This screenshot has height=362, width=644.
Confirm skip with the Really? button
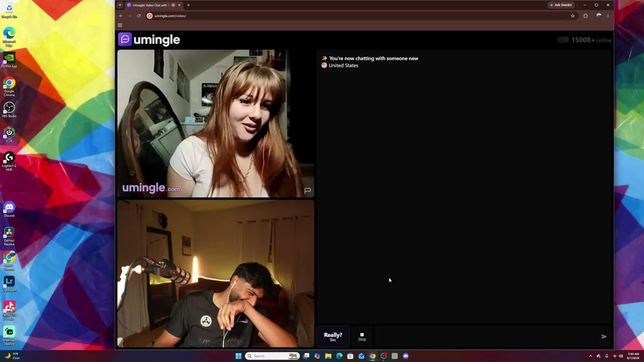333,336
